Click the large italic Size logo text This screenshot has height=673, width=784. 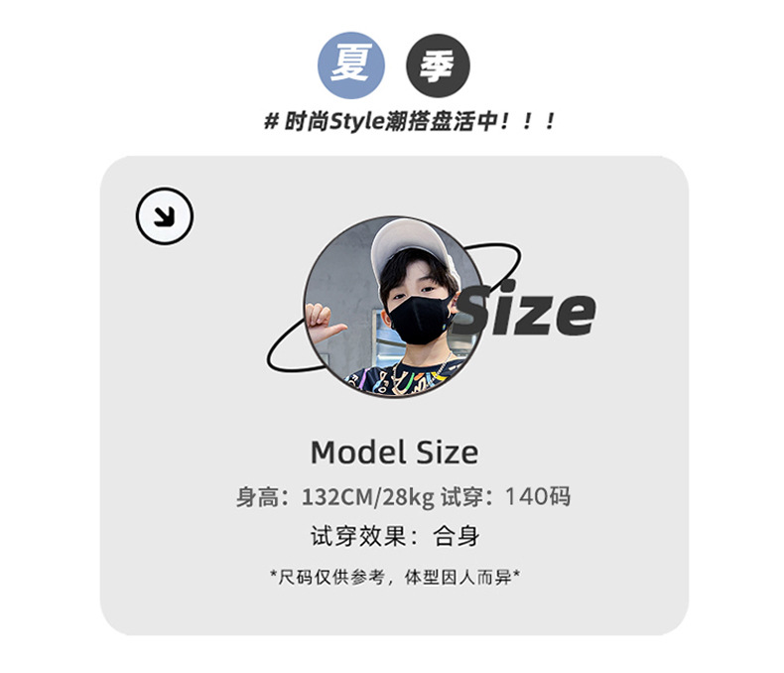525,310
